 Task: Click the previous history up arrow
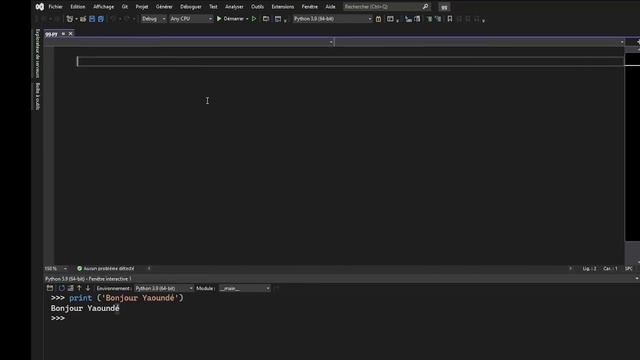click(x=79, y=288)
